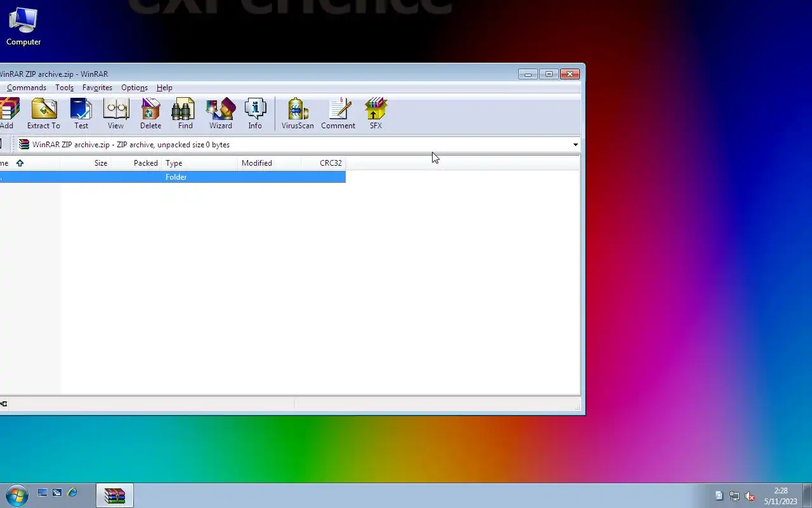
Task: Click the WinRAR taskbar button
Action: point(115,495)
